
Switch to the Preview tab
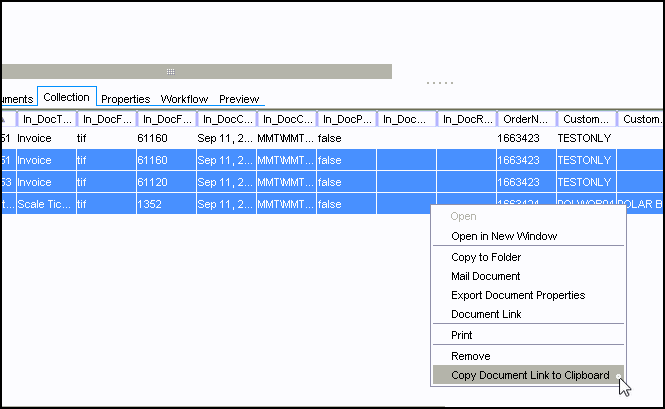pyautogui.click(x=239, y=99)
